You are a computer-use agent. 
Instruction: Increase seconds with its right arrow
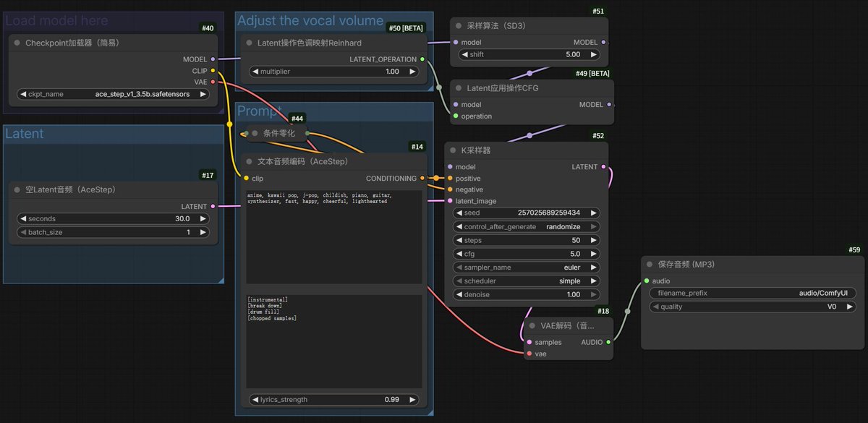pos(203,218)
